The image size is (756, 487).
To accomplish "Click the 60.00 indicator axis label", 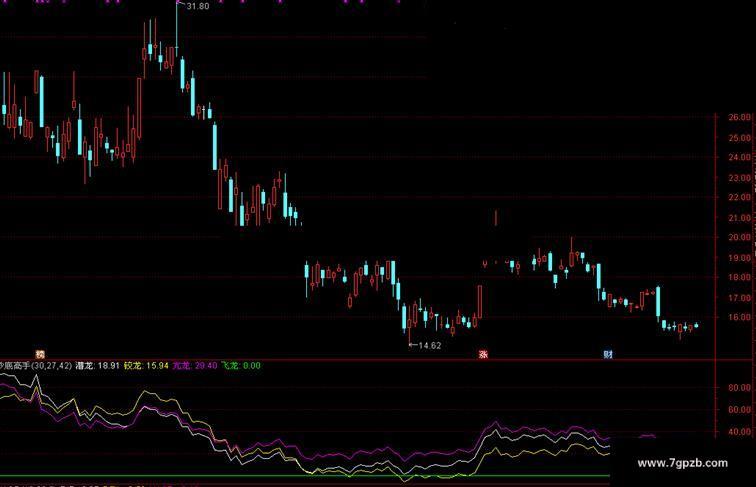I will coord(740,409).
